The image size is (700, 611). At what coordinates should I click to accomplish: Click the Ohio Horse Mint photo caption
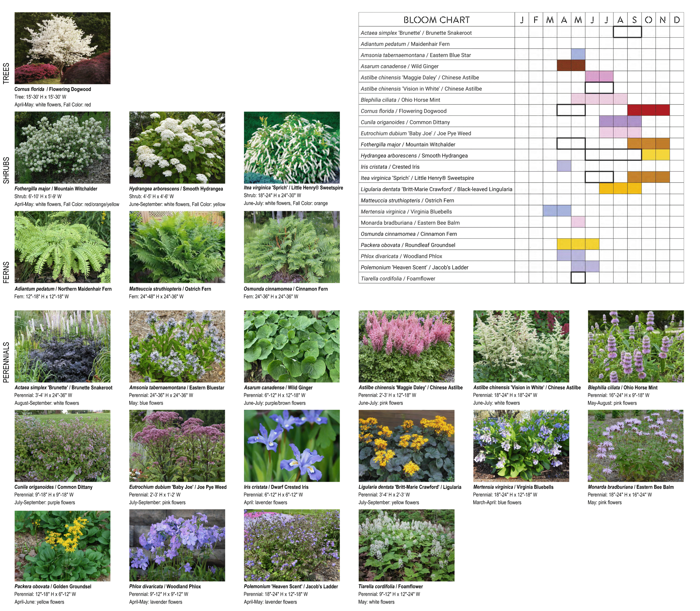point(622,387)
